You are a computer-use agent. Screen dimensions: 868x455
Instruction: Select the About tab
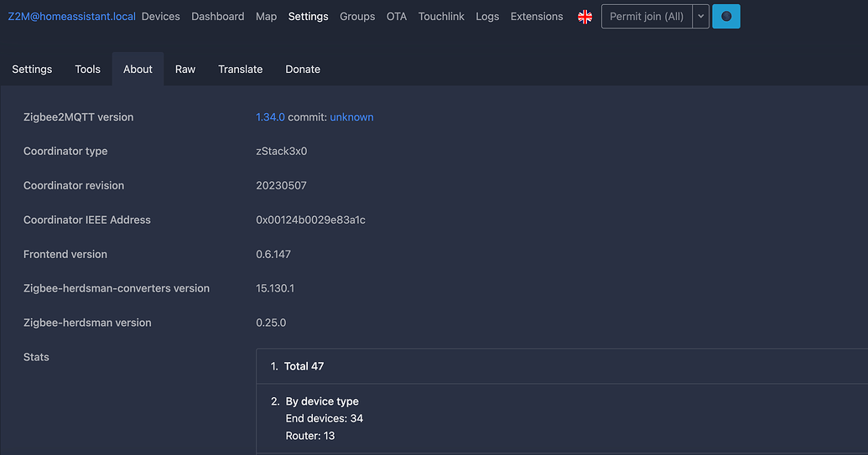tap(138, 69)
